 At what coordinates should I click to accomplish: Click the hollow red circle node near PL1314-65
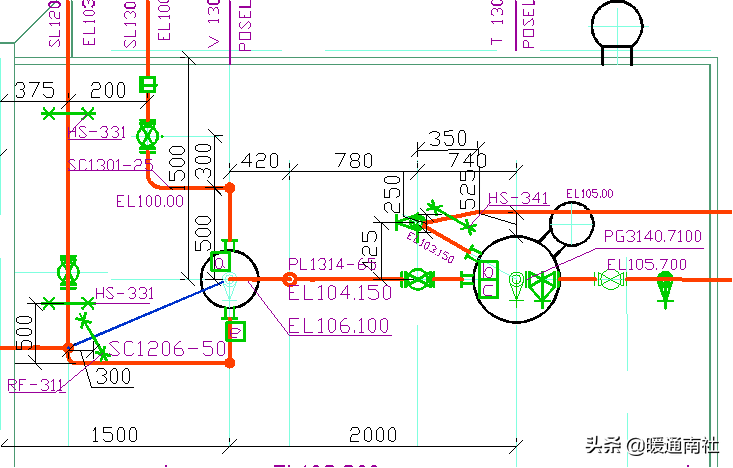click(x=290, y=280)
